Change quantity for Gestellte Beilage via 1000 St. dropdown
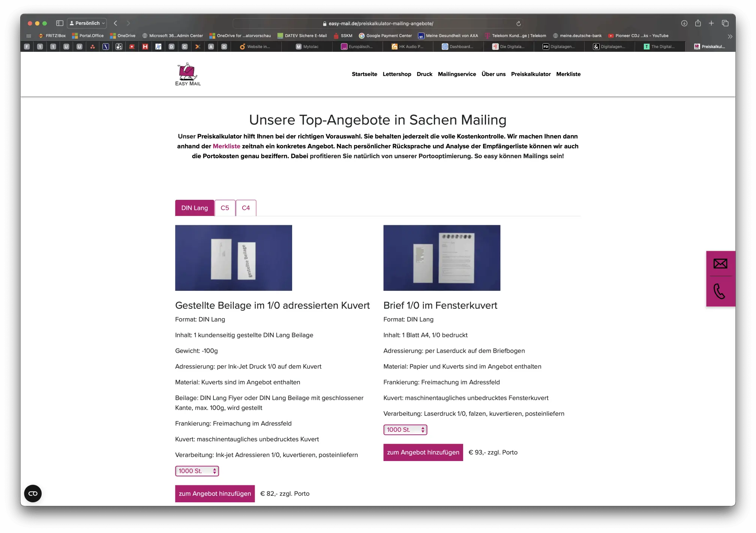The image size is (756, 533). pos(196,471)
